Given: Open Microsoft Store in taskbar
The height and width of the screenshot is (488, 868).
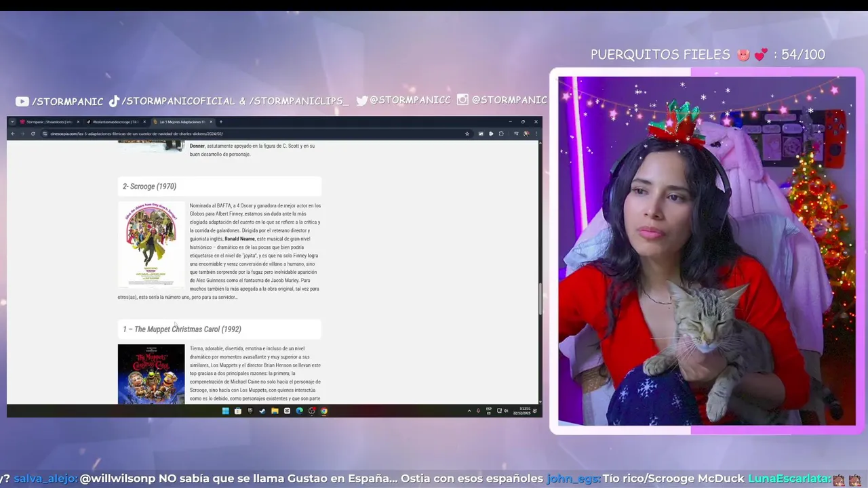Looking at the screenshot, I should tap(238, 411).
